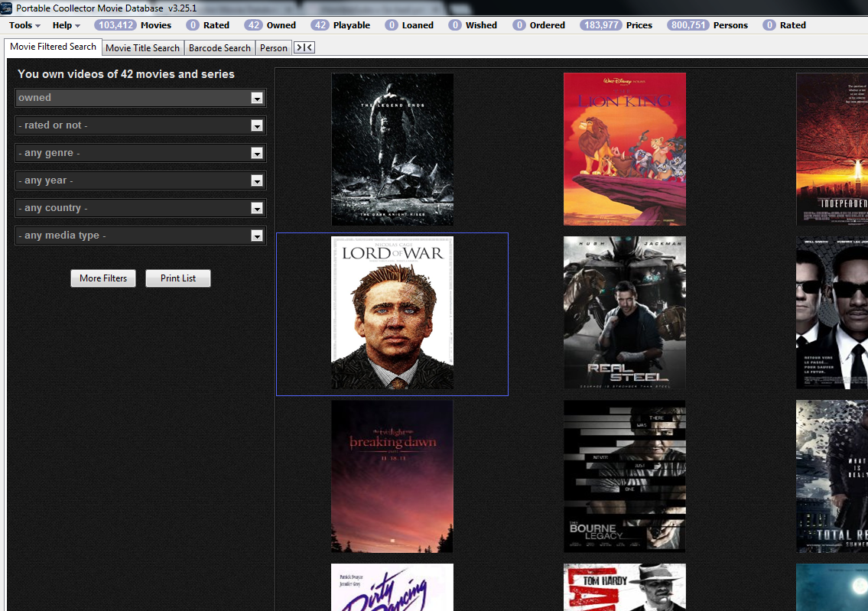Select The Lion King poster
Viewport: 868px width, 611px height.
pyautogui.click(x=625, y=149)
